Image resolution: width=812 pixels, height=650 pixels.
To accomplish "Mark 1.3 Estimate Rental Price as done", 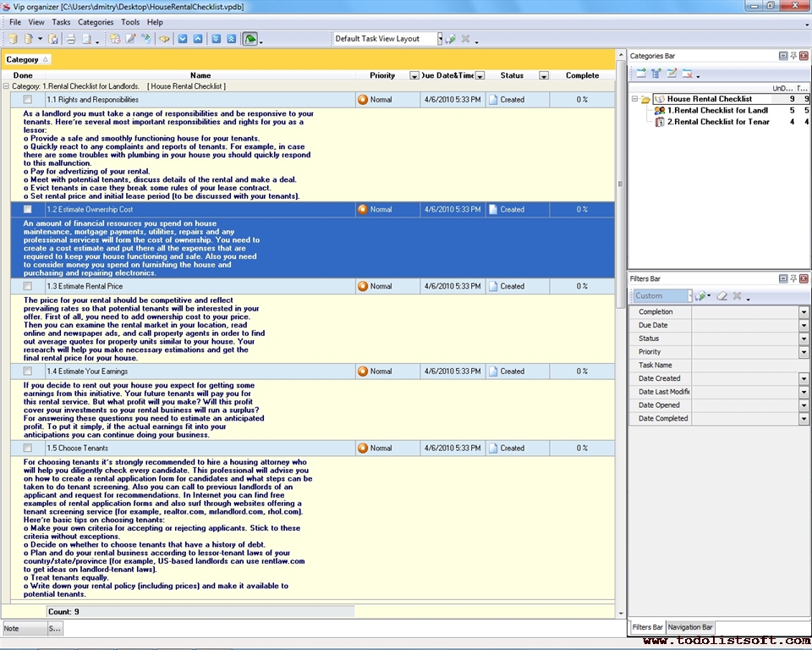I will click(28, 287).
